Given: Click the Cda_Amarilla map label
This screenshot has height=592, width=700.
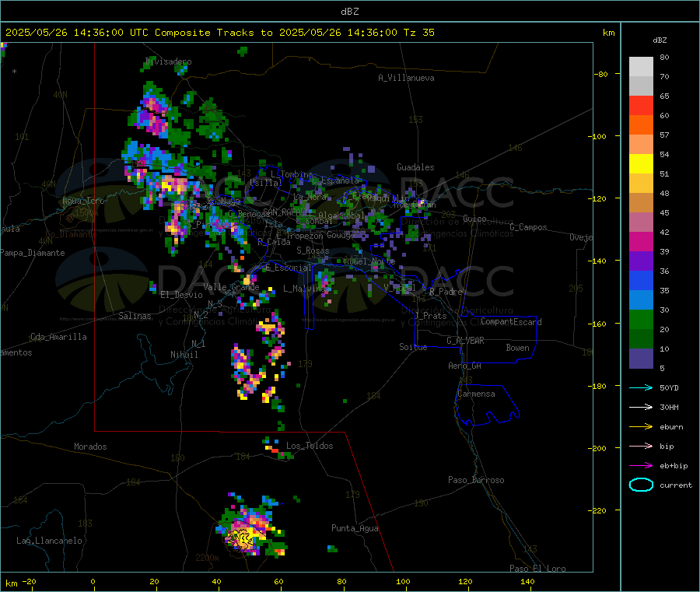Looking at the screenshot, I should (x=58, y=337).
